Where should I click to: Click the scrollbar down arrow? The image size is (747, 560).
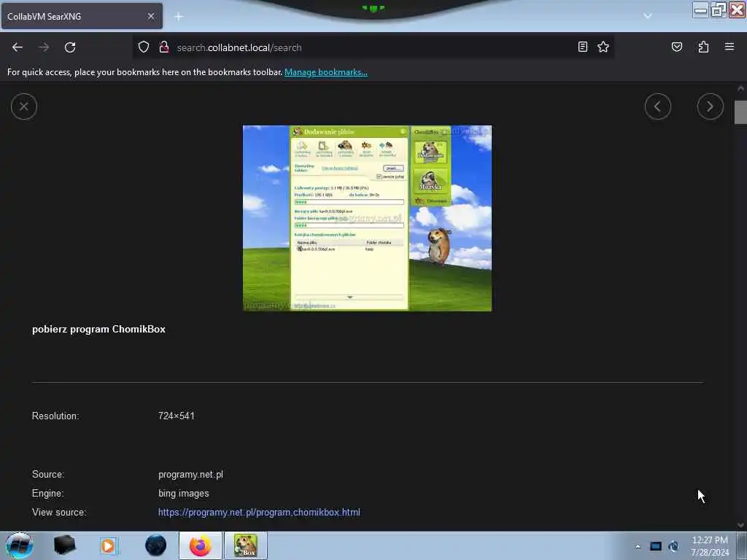[740, 525]
